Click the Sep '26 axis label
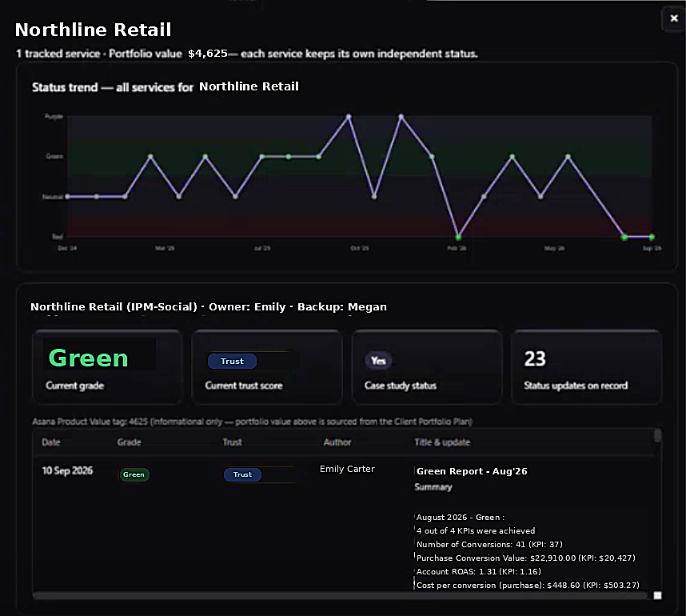This screenshot has height=616, width=686. click(652, 248)
